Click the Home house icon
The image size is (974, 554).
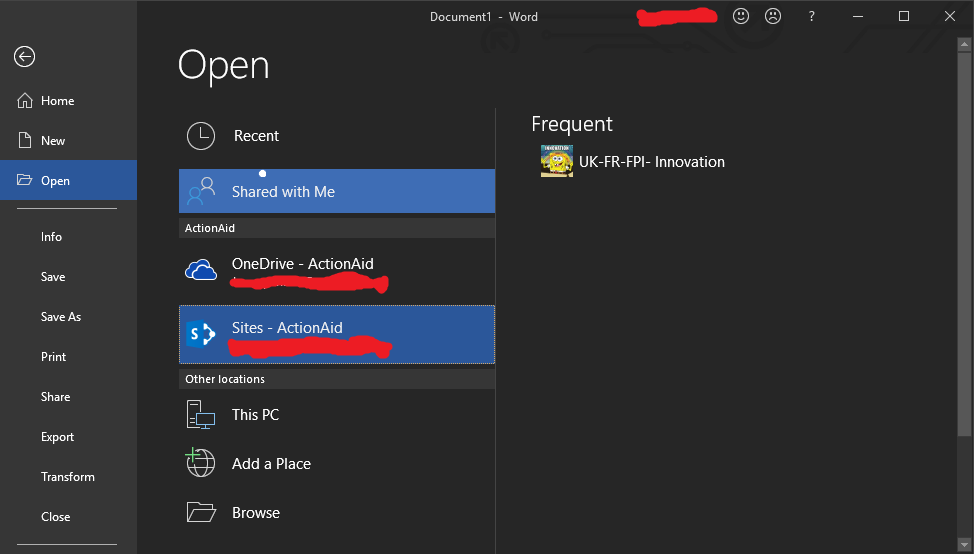pyautogui.click(x=25, y=101)
